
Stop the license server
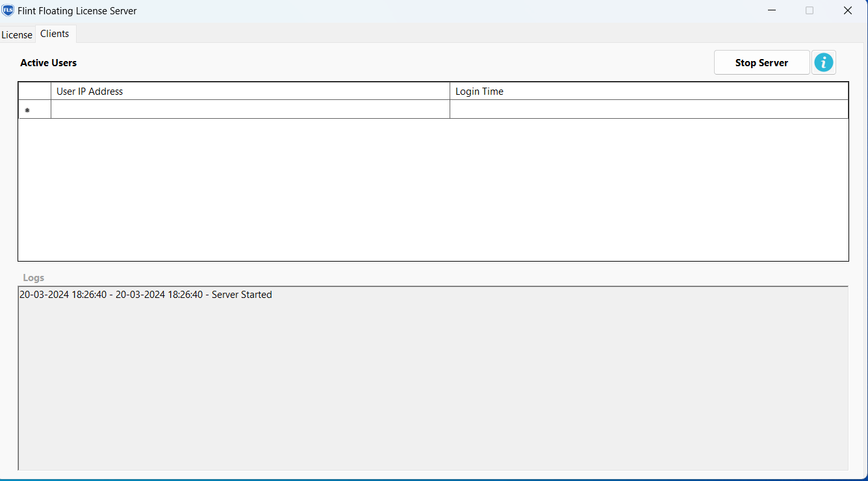click(761, 63)
